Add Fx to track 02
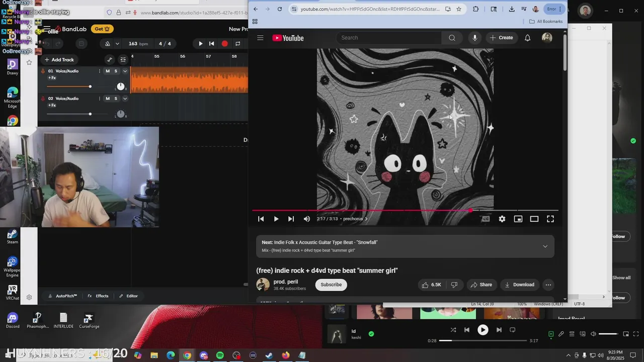 [52, 105]
